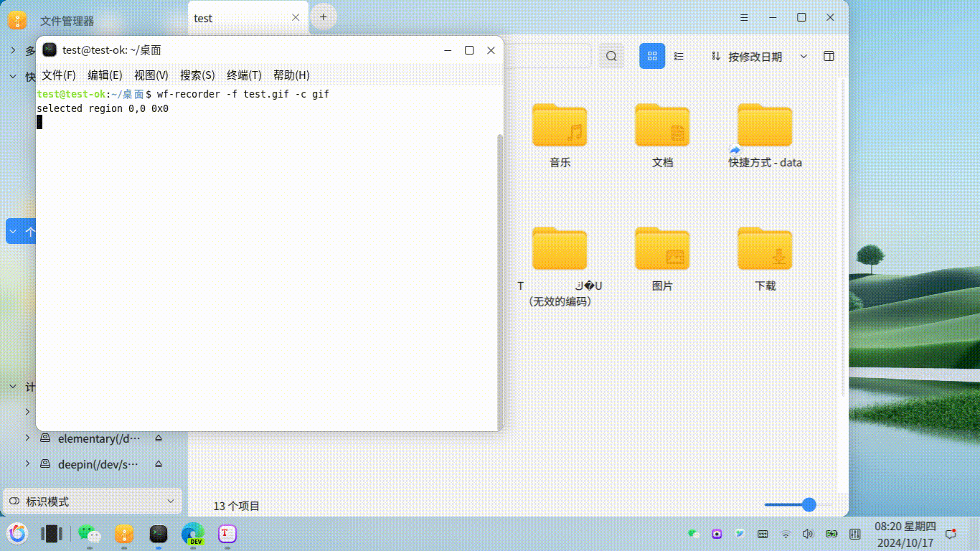Open Edge Dev browser from the taskbar
Screen dimensions: 980x551
coord(193,534)
